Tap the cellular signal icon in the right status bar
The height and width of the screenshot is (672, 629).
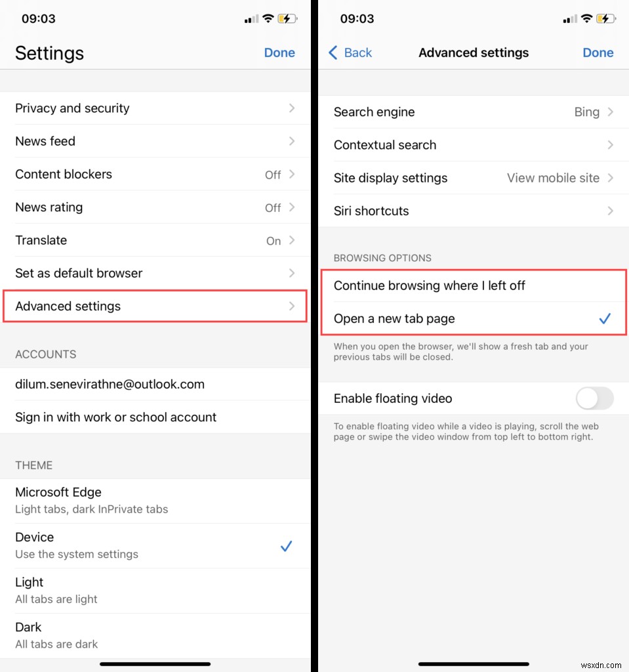[570, 19]
